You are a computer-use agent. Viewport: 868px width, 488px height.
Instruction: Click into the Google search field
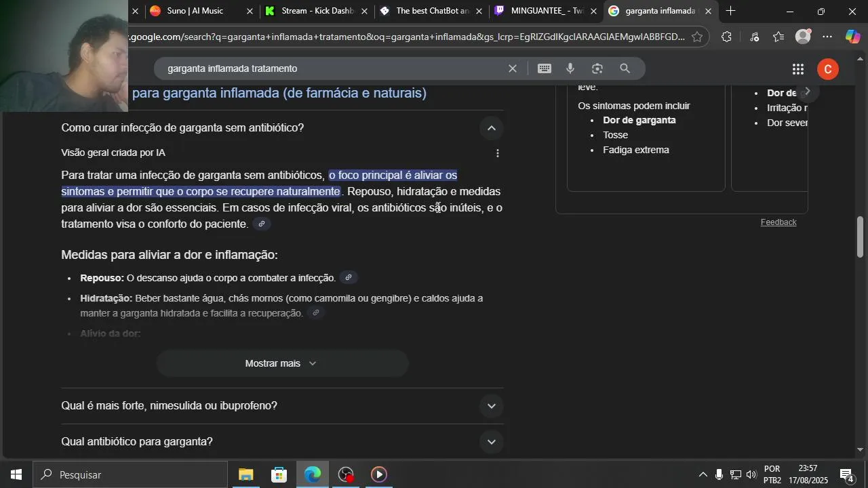coord(332,68)
